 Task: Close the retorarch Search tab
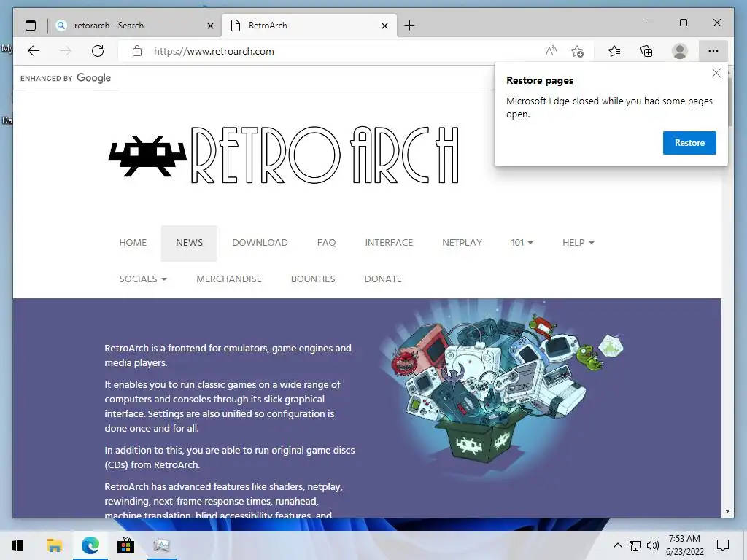(x=210, y=26)
